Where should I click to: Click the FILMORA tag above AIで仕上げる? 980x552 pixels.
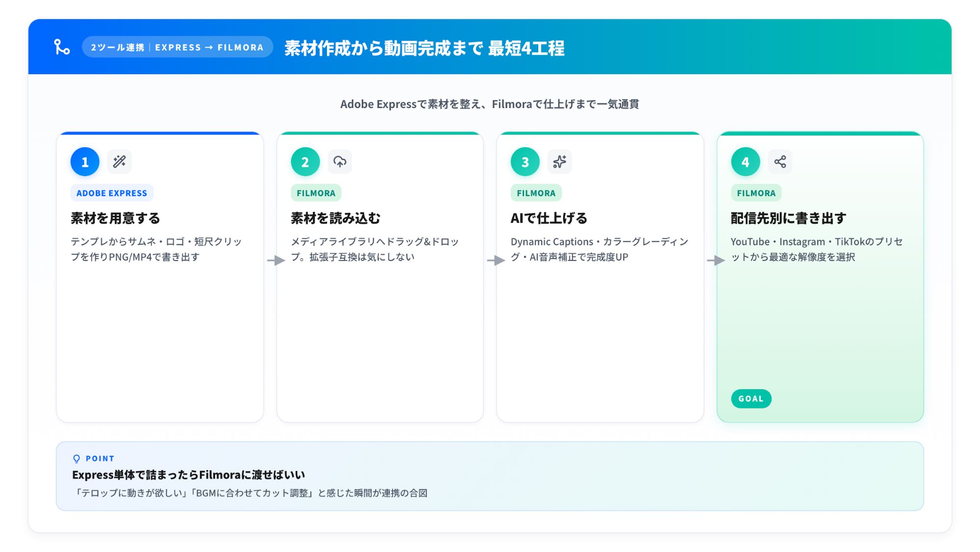[x=536, y=193]
